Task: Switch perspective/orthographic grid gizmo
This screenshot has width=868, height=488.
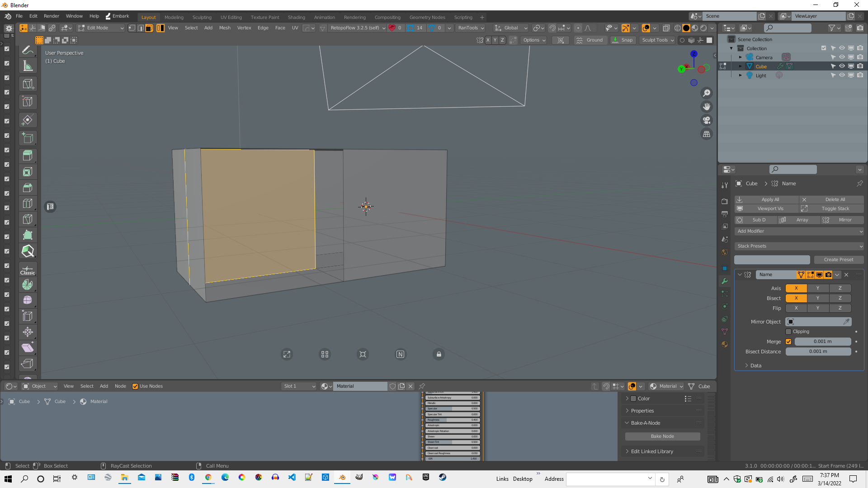Action: (707, 134)
